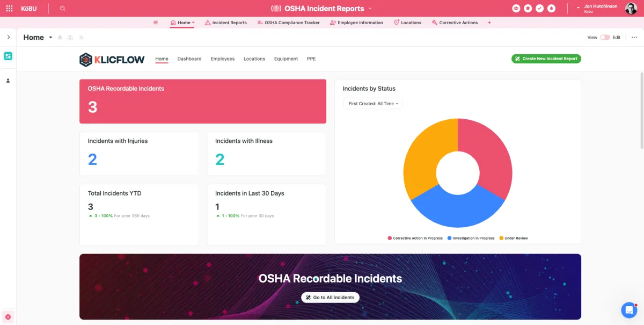Viewport: 644px width, 325px height.
Task: Open the app grid launcher icon
Action: (9, 9)
